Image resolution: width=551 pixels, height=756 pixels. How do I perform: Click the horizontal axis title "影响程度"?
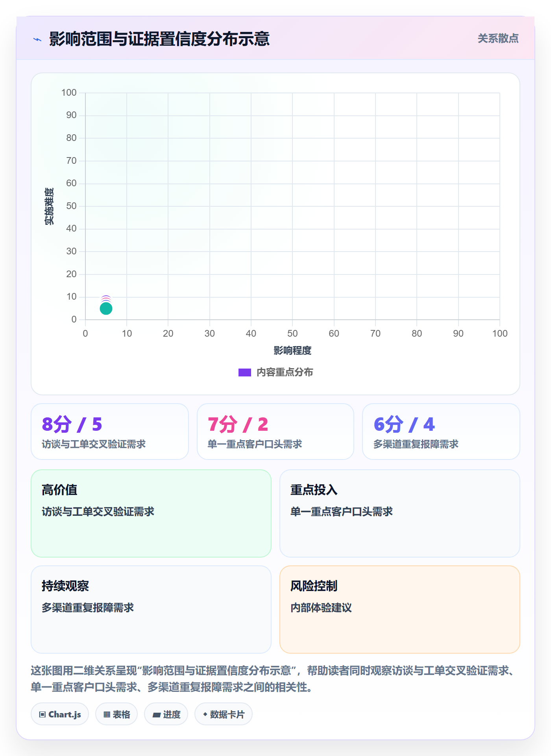tap(292, 350)
